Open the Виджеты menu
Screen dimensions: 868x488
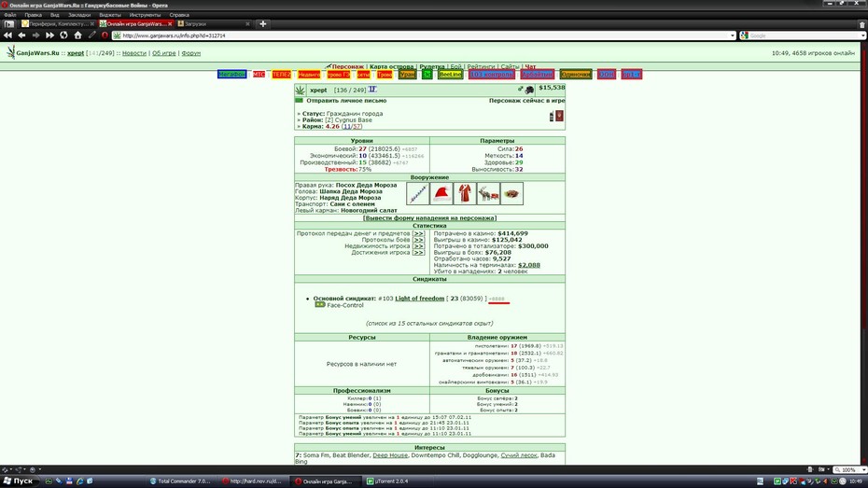click(x=110, y=15)
